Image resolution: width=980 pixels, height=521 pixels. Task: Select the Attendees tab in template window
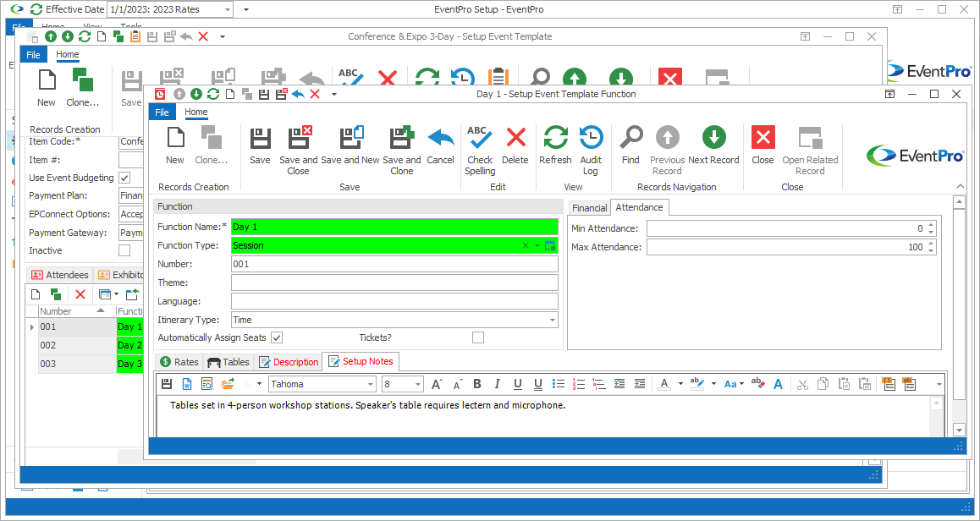60,275
